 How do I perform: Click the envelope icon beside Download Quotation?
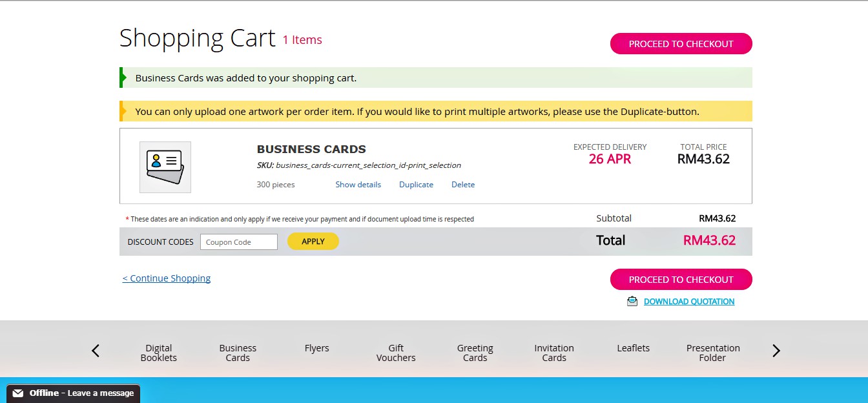pos(632,302)
